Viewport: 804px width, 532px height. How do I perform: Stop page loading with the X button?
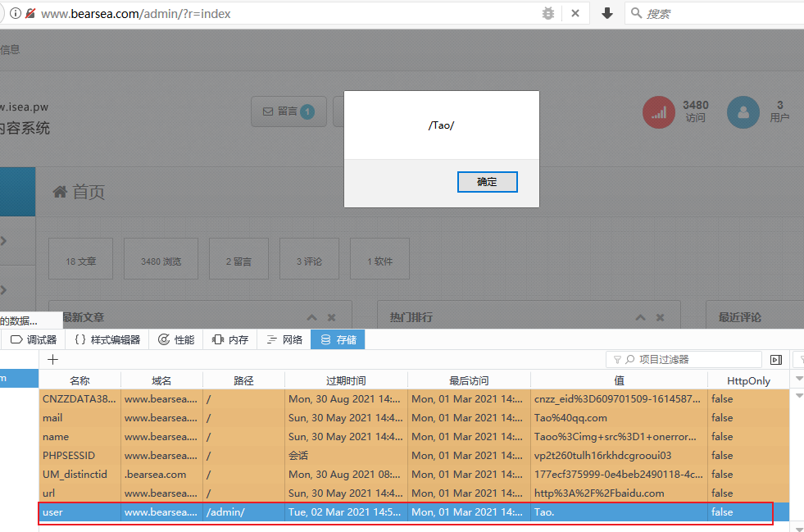[x=575, y=13]
